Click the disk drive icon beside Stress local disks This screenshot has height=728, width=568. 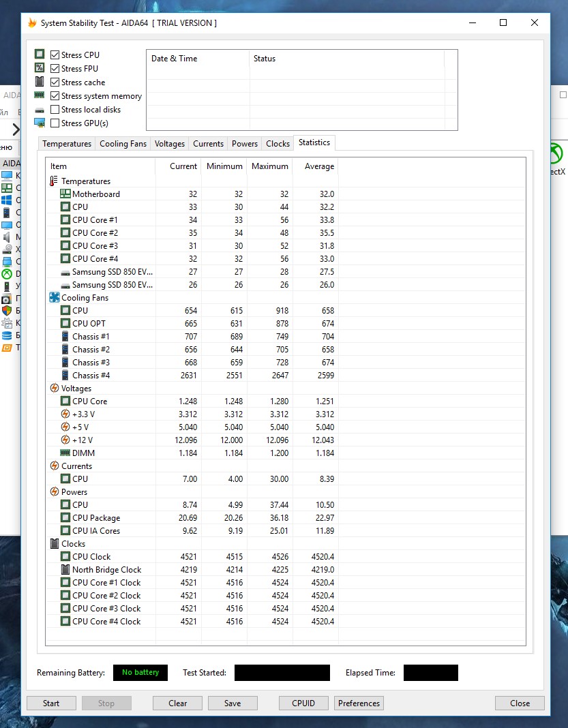(x=40, y=110)
